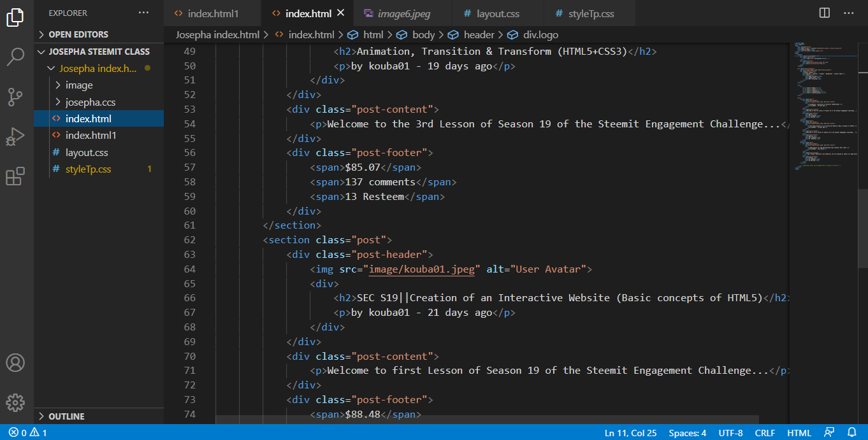Open notifications bell in status bar

tap(851, 433)
